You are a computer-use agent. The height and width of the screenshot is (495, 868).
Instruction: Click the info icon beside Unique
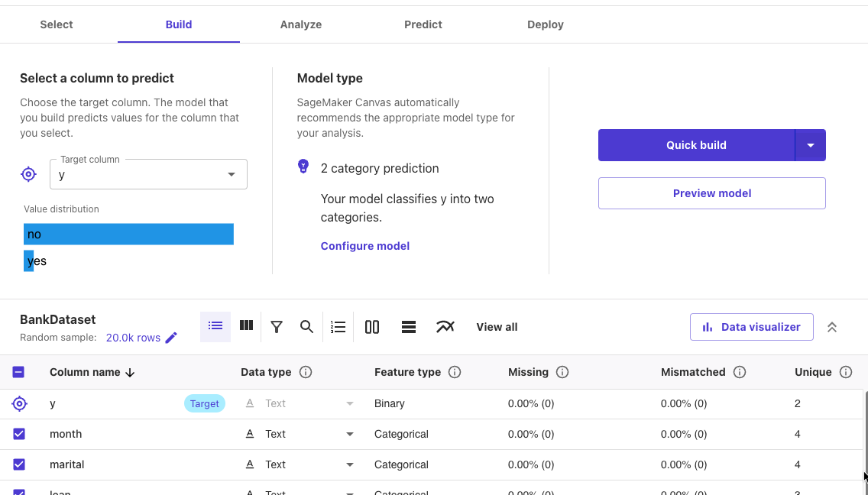(x=846, y=372)
